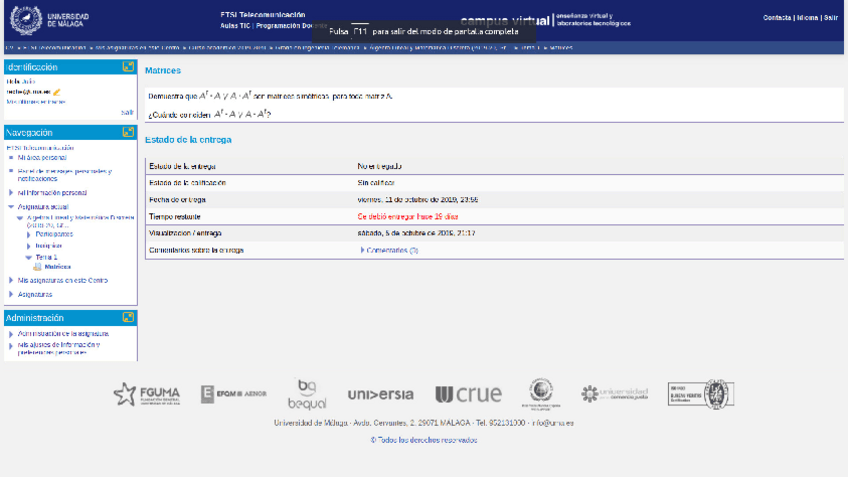Open the FGUMA logo in footer
Image resolution: width=848 pixels, height=477 pixels.
point(147,394)
